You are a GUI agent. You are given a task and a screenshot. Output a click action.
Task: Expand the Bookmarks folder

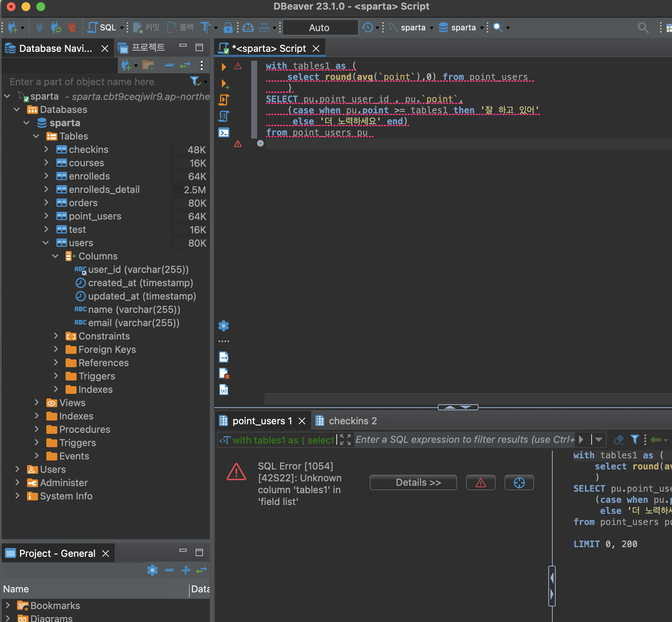tap(8, 605)
